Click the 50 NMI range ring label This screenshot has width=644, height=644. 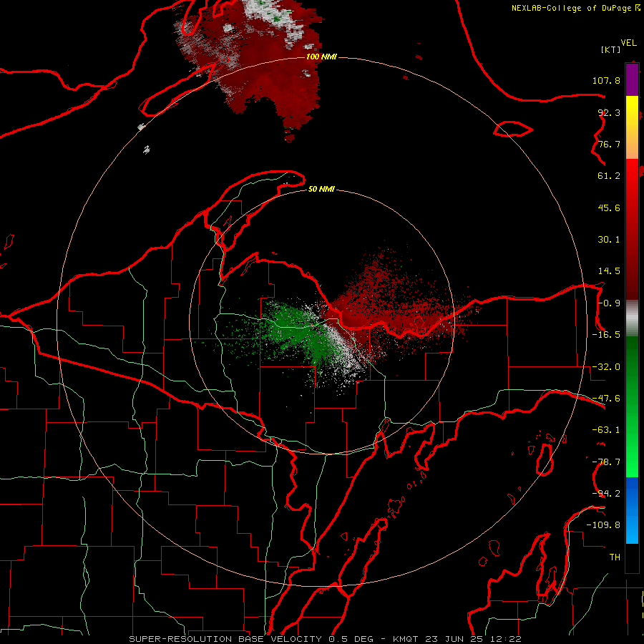[321, 190]
